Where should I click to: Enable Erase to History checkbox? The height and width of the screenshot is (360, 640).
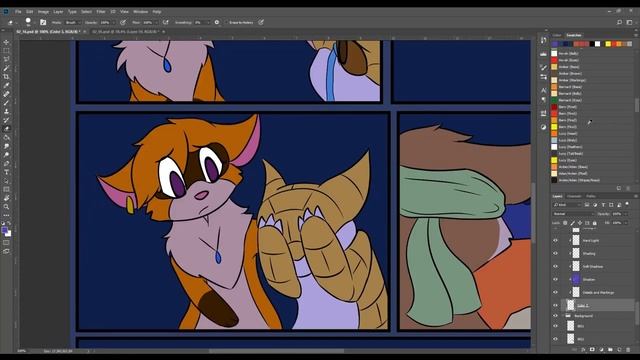[x=227, y=22]
